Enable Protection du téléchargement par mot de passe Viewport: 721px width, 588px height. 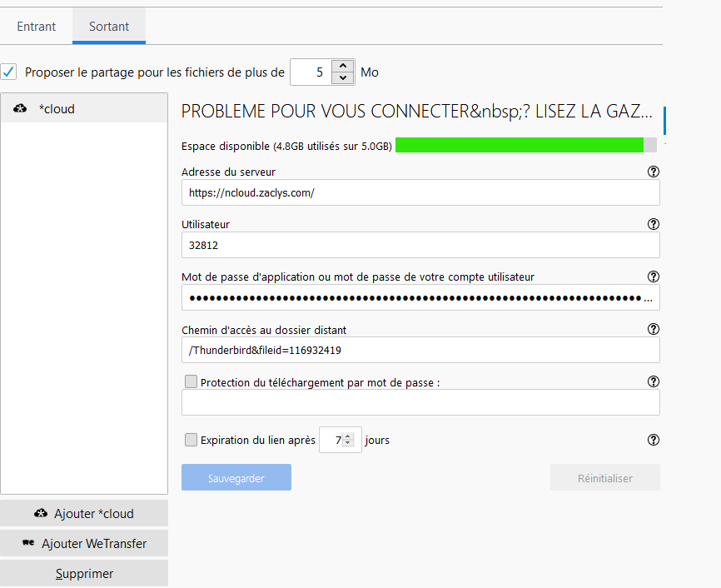pos(191,381)
